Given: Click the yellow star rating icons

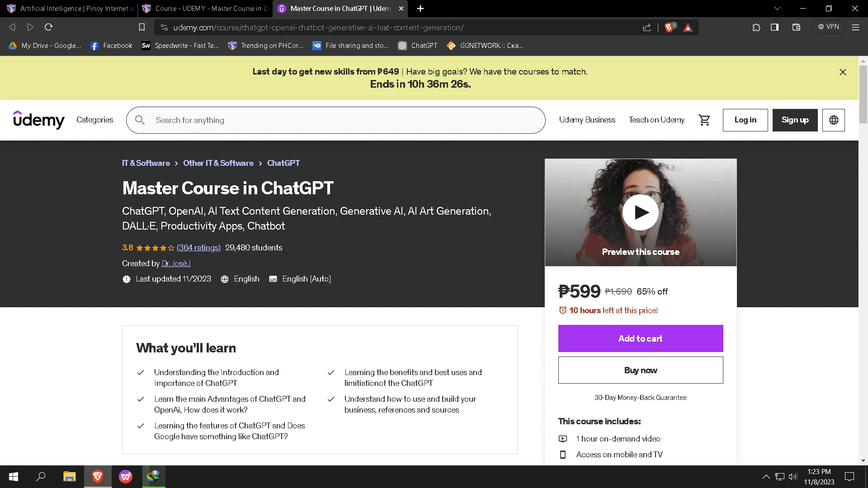Looking at the screenshot, I should (x=155, y=248).
